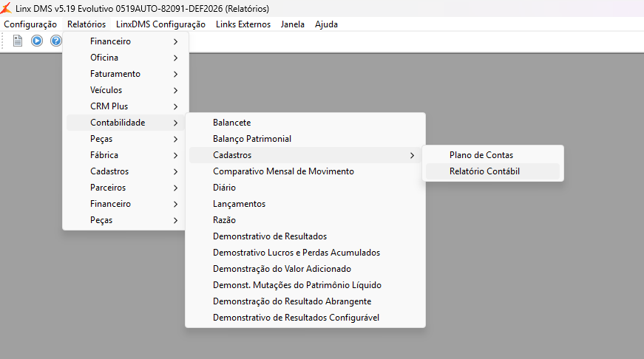644x359 pixels.
Task: Select Comparativo Mensal de Movimento
Action: tap(283, 171)
